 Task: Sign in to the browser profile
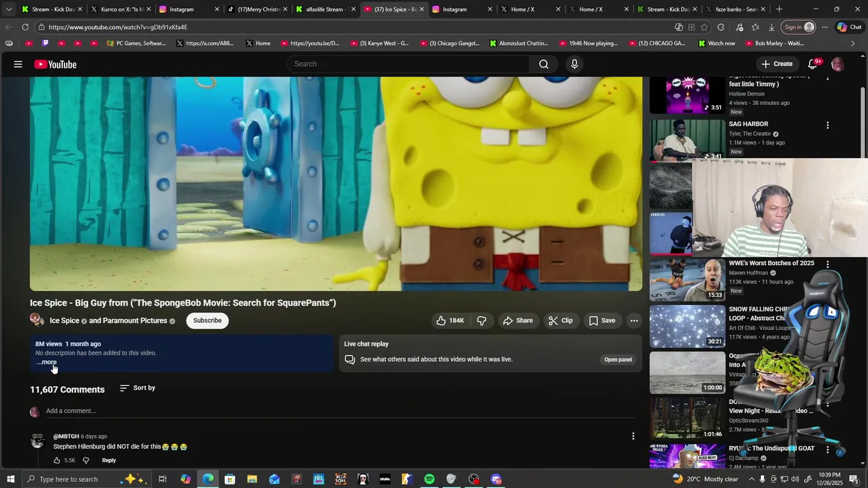(799, 27)
